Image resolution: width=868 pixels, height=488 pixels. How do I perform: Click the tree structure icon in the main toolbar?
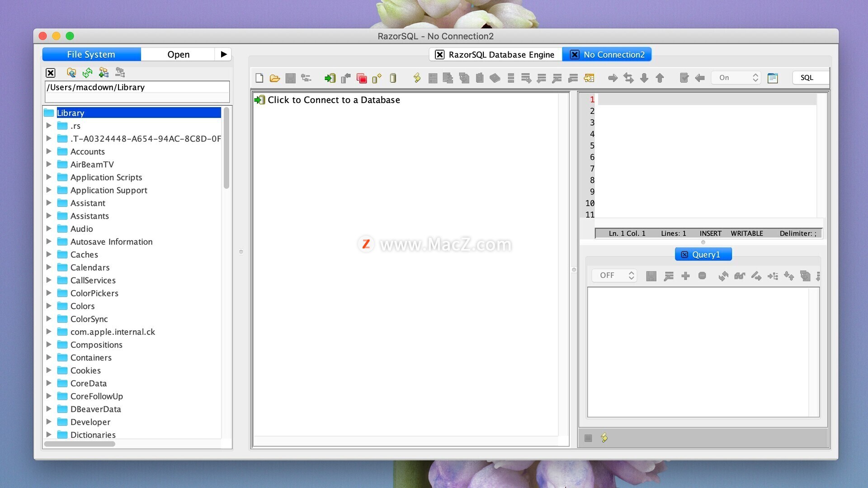pyautogui.click(x=306, y=78)
